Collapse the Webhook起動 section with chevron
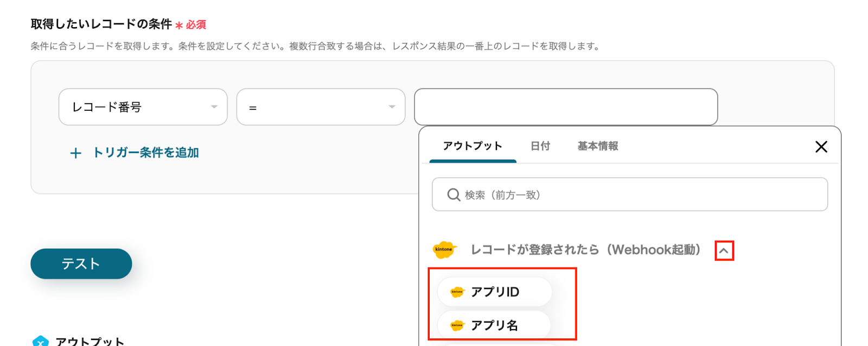The width and height of the screenshot is (868, 346). click(x=724, y=251)
